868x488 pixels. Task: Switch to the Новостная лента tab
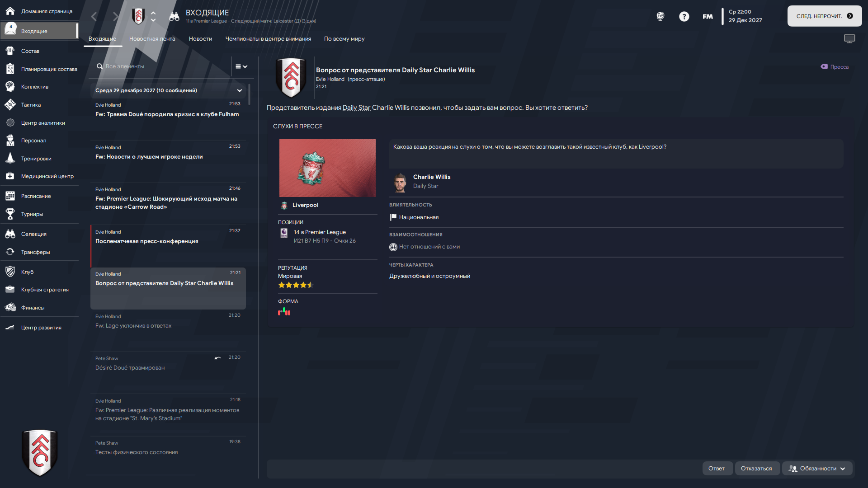pyautogui.click(x=152, y=39)
